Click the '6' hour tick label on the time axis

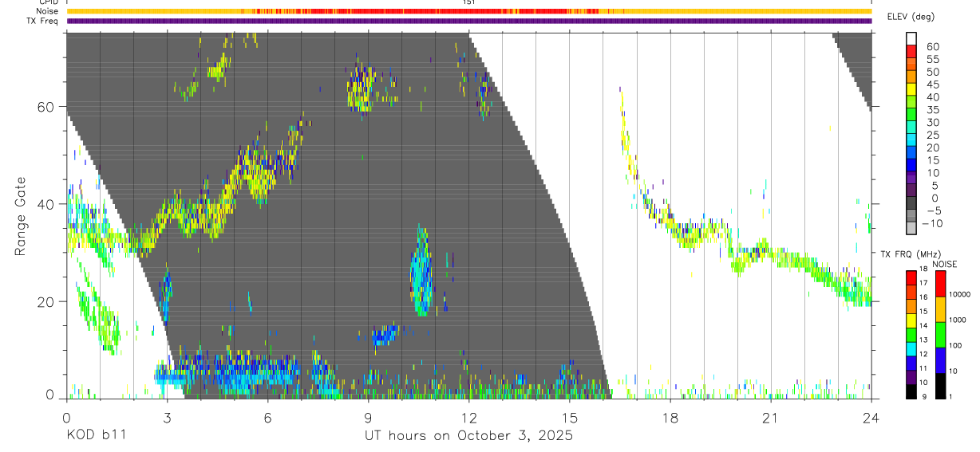[267, 419]
